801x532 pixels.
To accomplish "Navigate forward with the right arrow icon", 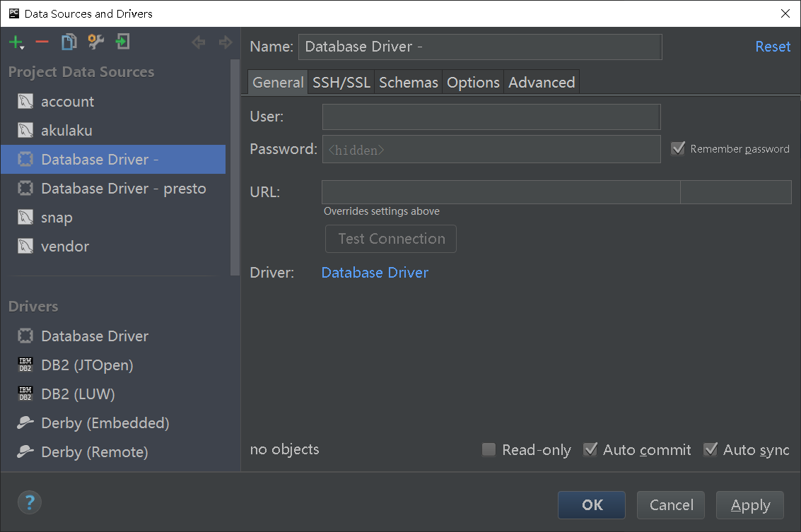I will [225, 42].
